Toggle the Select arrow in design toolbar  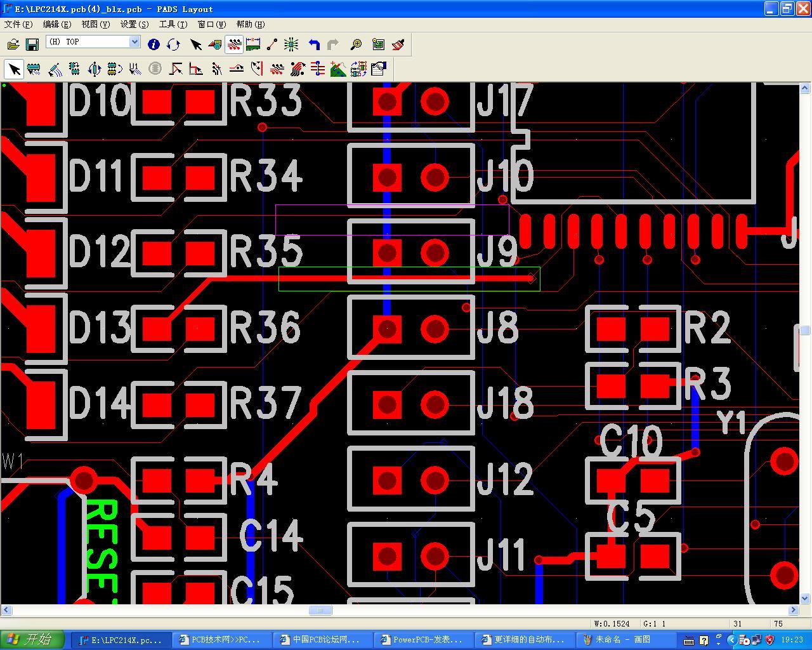pyautogui.click(x=14, y=69)
